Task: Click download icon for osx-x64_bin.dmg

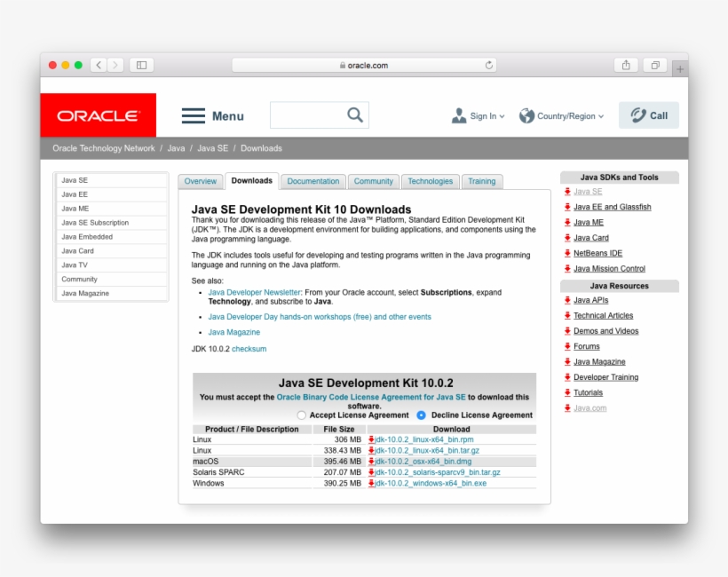Action: pyautogui.click(x=371, y=462)
